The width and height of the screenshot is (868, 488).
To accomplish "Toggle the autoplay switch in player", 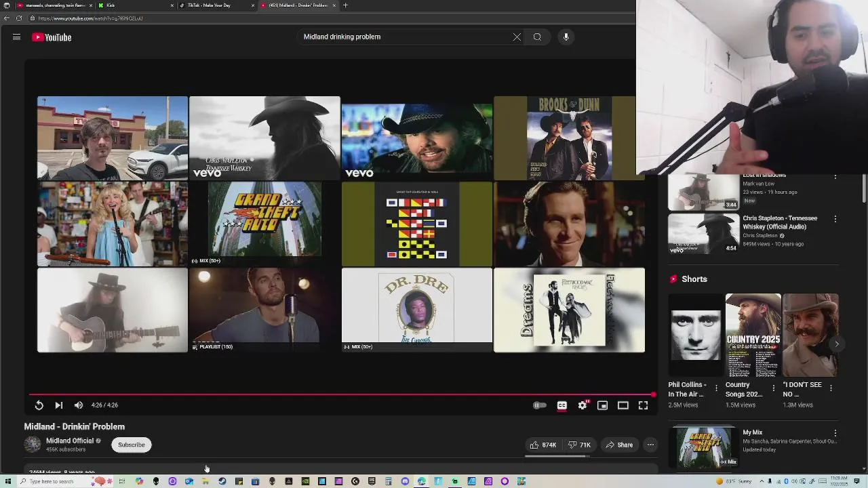I will pyautogui.click(x=540, y=405).
